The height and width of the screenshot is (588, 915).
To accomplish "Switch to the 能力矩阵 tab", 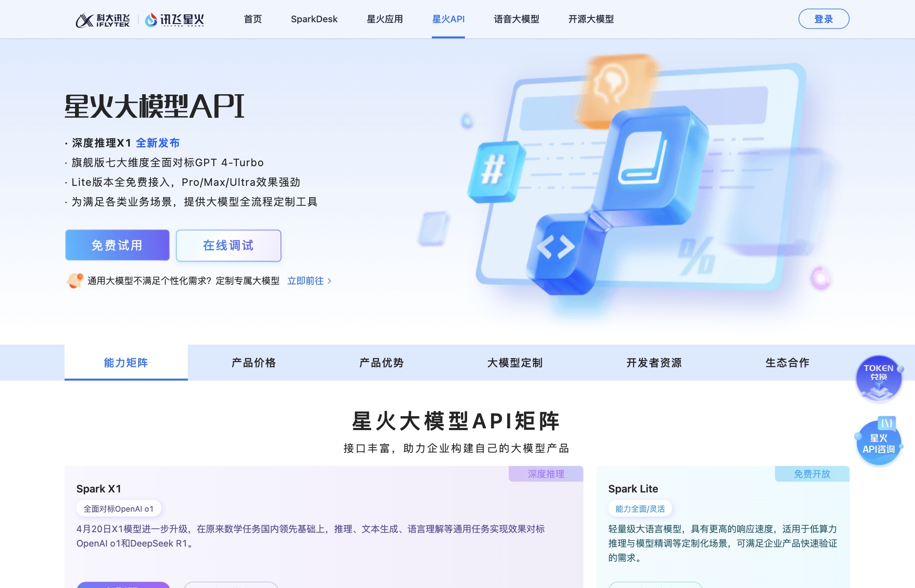I will point(126,362).
